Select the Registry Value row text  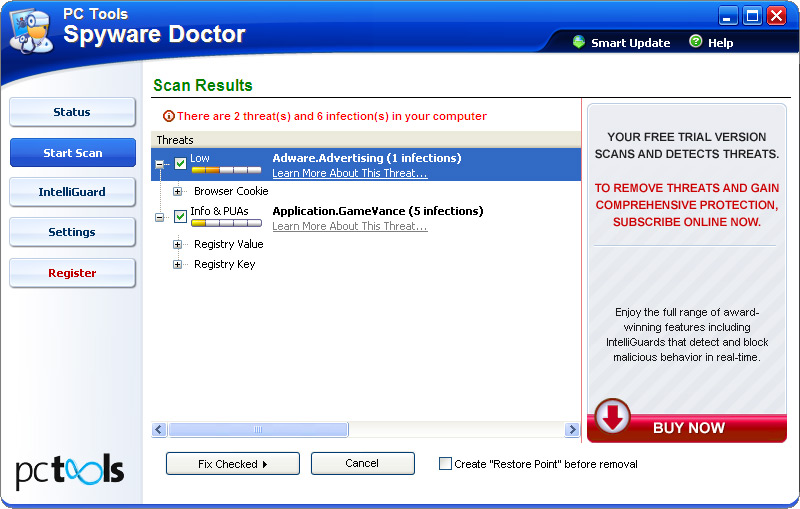pyautogui.click(x=229, y=244)
